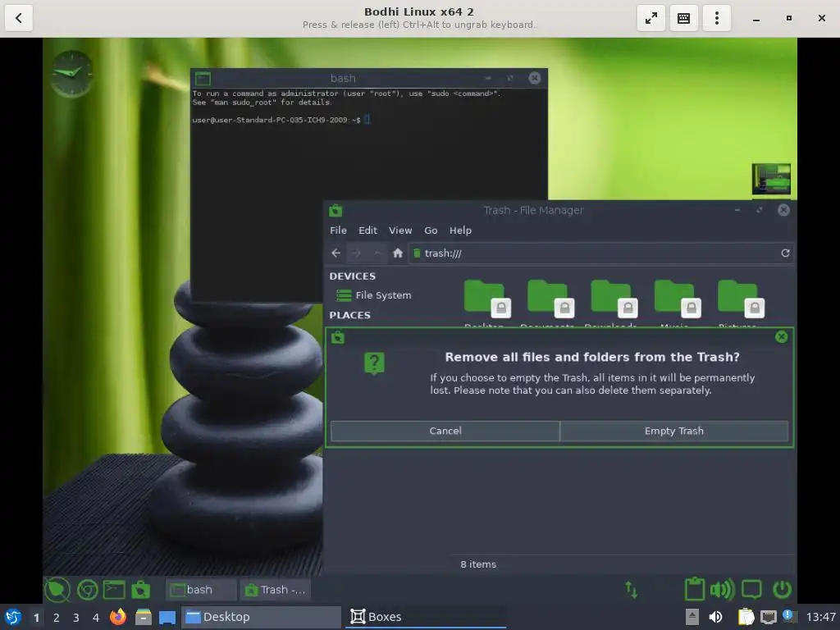
Task: Select the first locked folder in trash
Action: [486, 299]
